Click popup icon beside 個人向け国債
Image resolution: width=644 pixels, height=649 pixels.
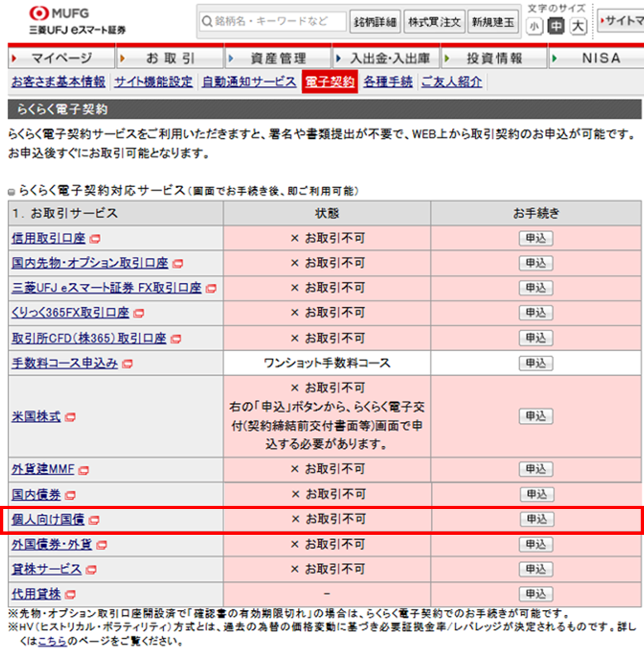click(94, 520)
